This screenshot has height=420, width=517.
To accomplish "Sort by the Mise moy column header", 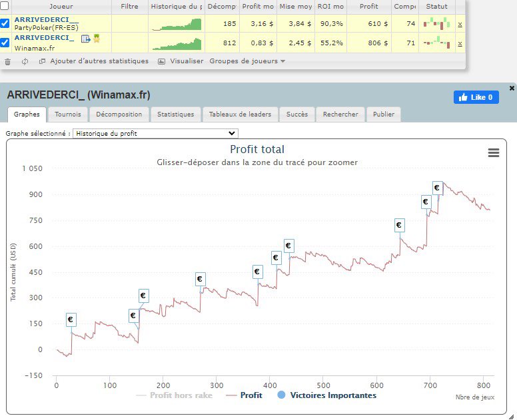I will (295, 6).
